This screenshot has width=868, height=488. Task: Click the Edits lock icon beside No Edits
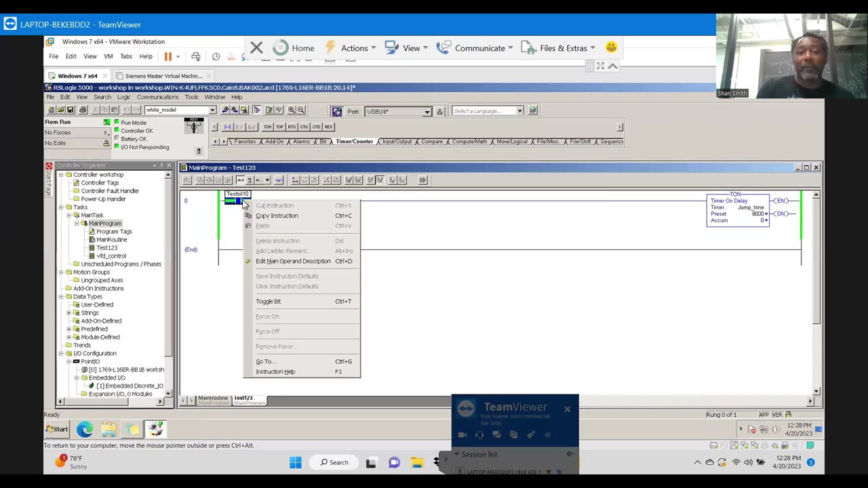106,143
